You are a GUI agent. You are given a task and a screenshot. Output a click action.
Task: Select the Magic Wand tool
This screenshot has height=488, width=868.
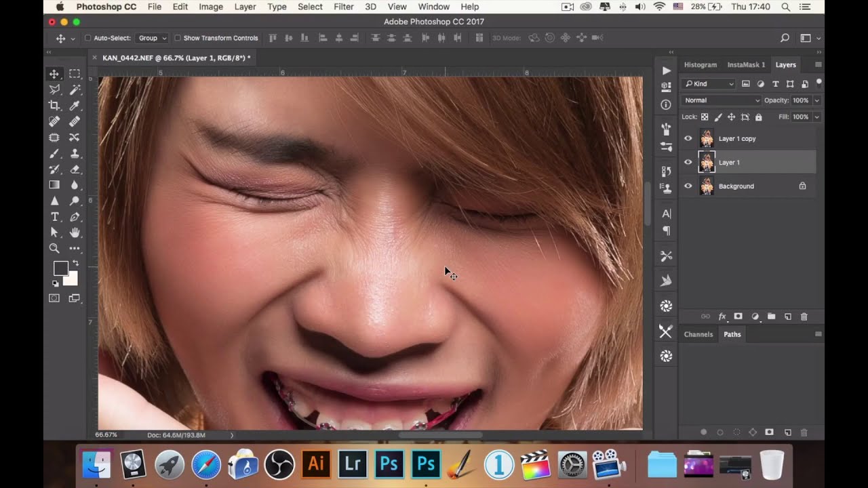75,89
